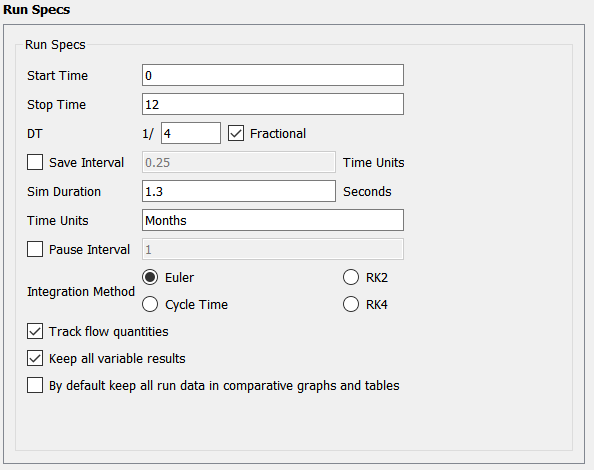Uncheck Keep all variable results
Viewport: 594px width, 470px height.
pos(35,358)
